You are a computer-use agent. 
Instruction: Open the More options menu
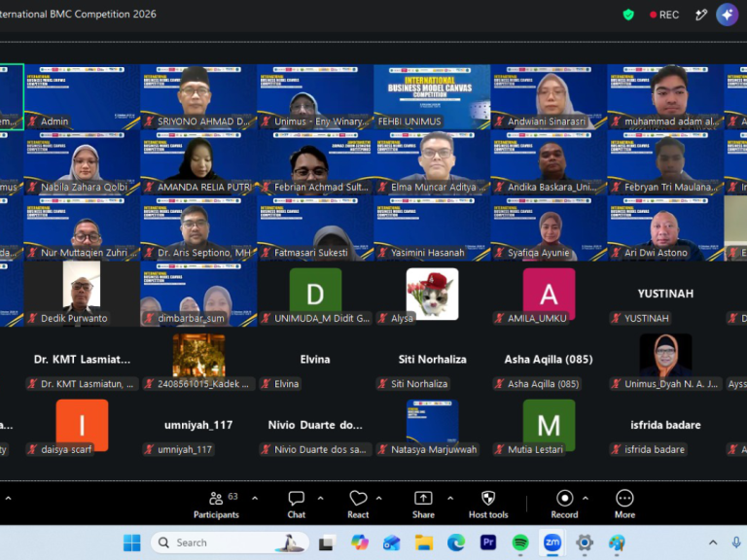[x=624, y=505]
